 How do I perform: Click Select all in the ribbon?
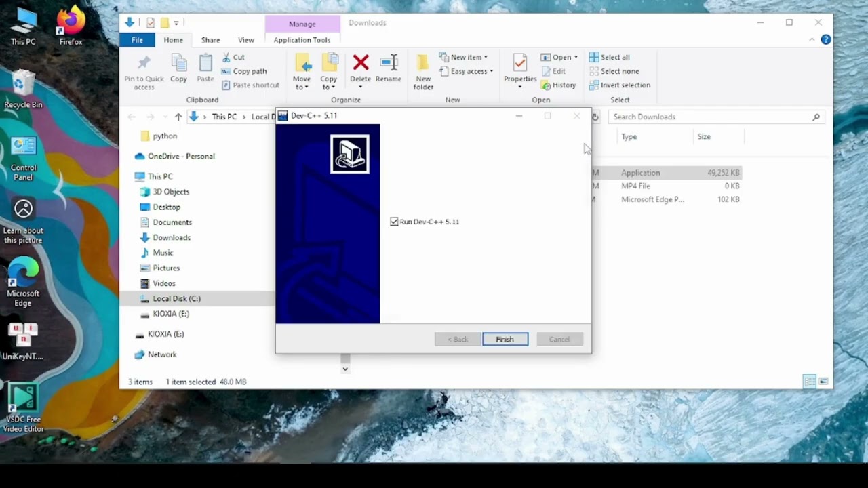coord(610,57)
